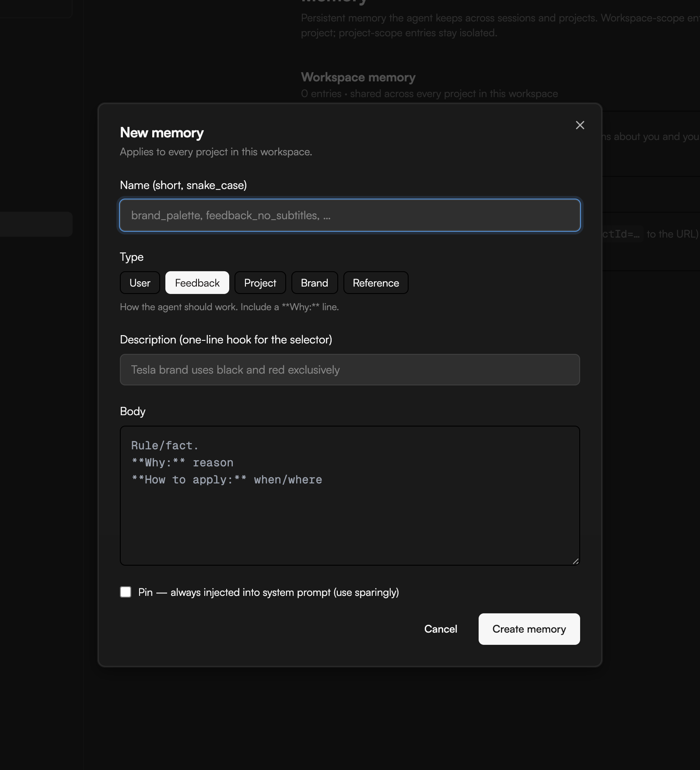Image resolution: width=700 pixels, height=770 pixels.
Task: Click the 'New memory' dialog title
Action: click(162, 133)
